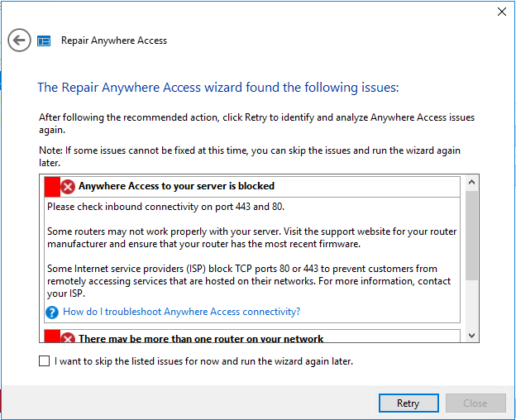Go back using the circular arrow button
Screen dimensions: 516x420
(x=19, y=41)
